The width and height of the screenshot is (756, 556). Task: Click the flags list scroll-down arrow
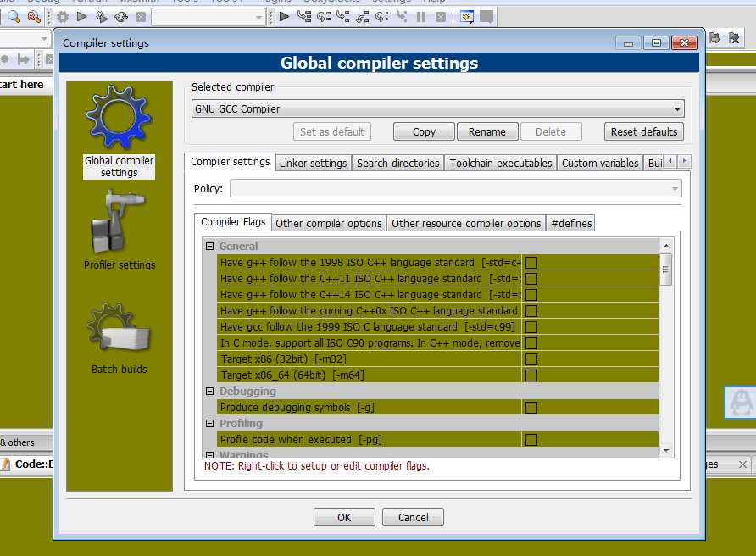click(x=666, y=451)
